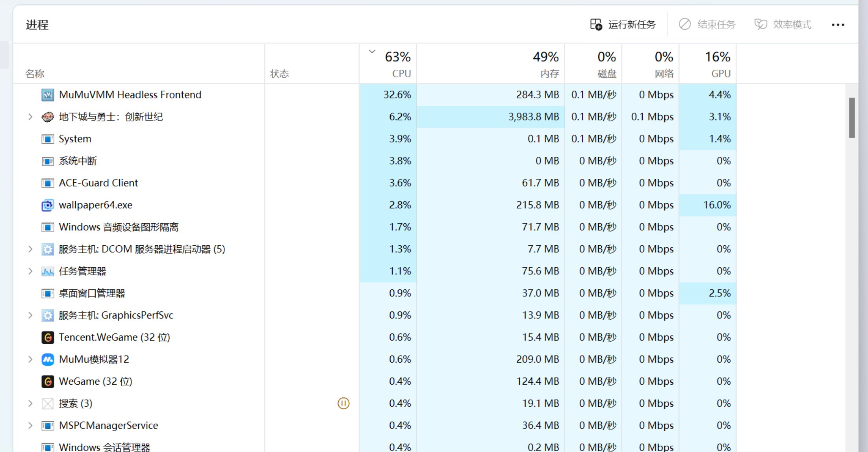Click the Tencent.WeGame (32 位) icon

pos(48,337)
